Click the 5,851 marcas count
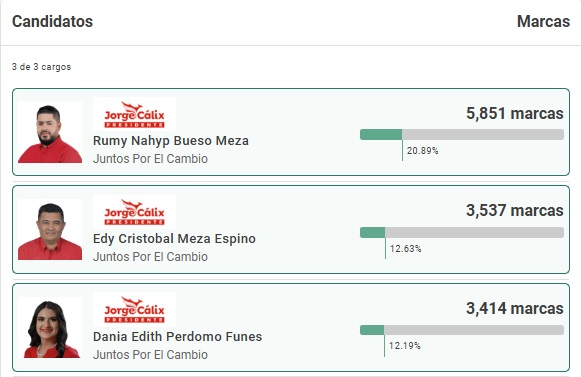The image size is (581, 377). (x=515, y=113)
